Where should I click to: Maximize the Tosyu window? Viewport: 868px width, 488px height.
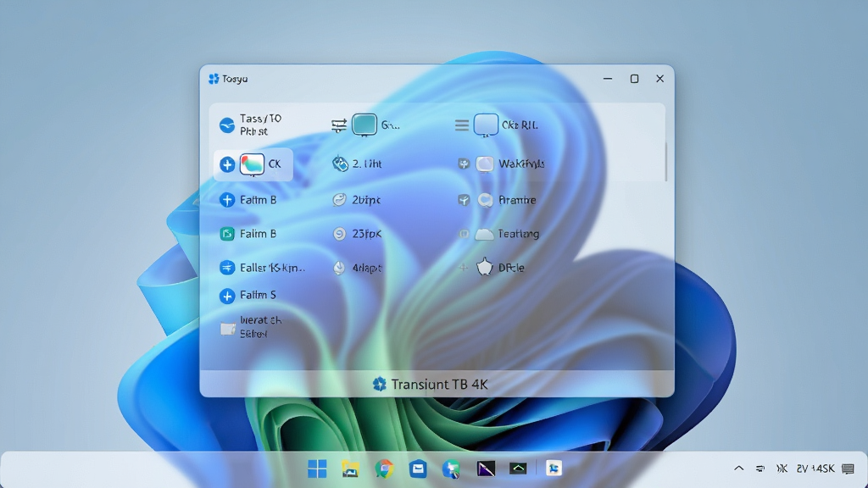634,79
